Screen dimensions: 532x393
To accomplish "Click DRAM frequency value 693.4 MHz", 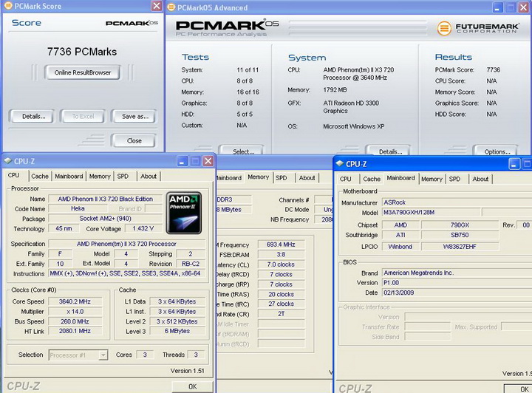I will (281, 245).
